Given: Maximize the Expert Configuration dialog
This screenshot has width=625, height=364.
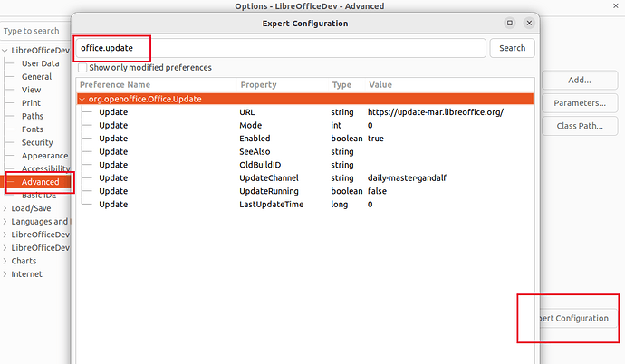Looking at the screenshot, I should tap(510, 22).
